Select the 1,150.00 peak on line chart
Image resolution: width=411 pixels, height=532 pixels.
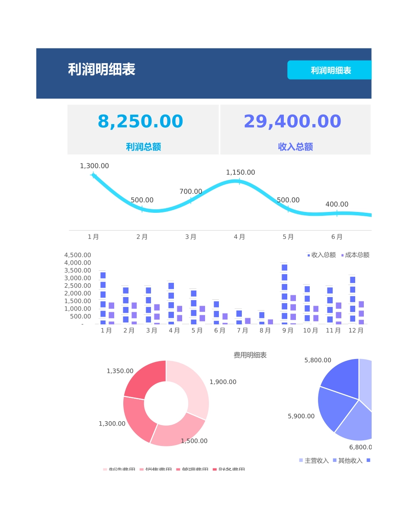[x=240, y=181]
